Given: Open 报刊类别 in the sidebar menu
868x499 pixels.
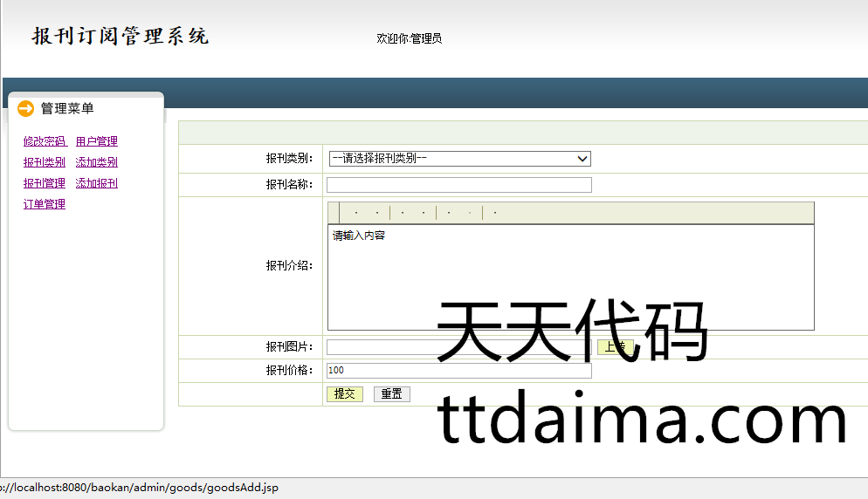Looking at the screenshot, I should pyautogui.click(x=45, y=162).
